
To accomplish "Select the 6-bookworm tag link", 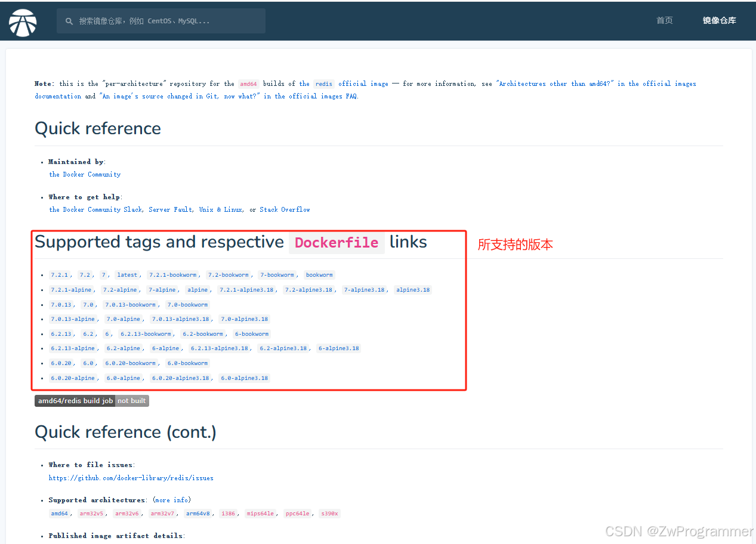I will click(251, 334).
